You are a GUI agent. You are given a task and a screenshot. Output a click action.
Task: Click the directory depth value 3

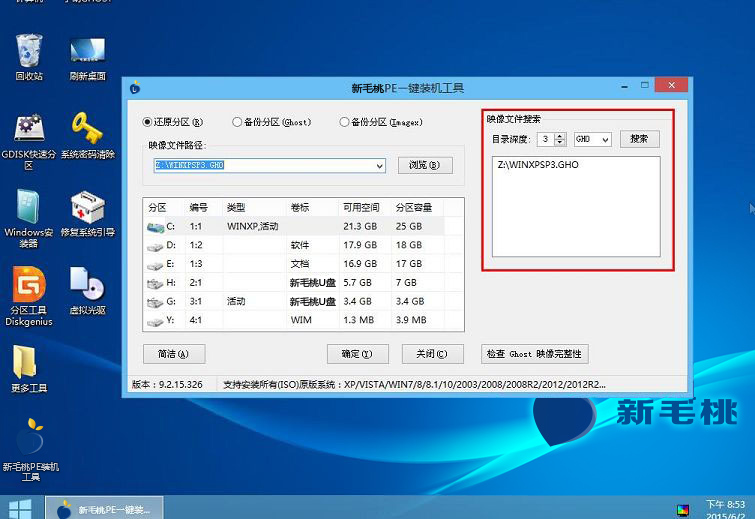[x=546, y=140]
